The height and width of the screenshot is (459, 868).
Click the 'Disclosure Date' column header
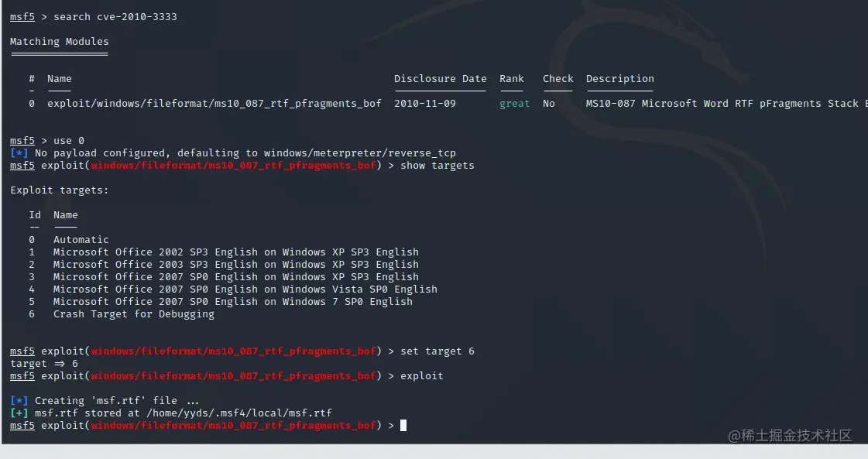tap(440, 79)
